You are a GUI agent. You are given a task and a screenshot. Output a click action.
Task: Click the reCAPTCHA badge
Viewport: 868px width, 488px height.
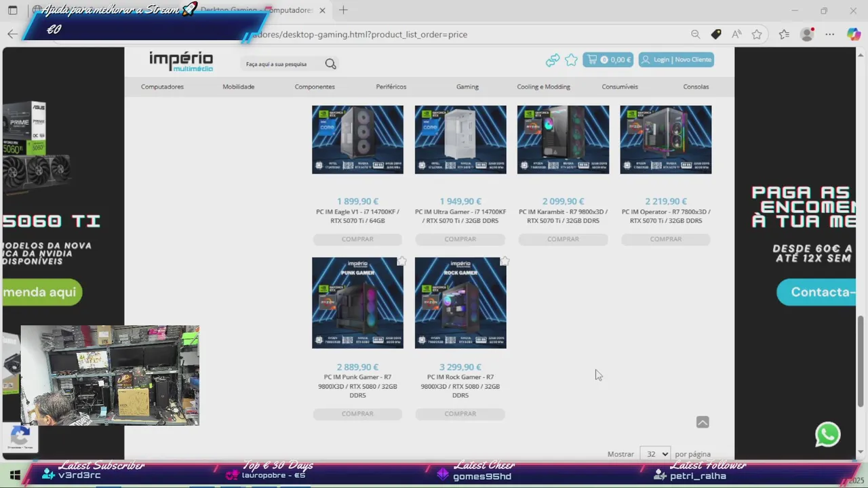pos(20,438)
